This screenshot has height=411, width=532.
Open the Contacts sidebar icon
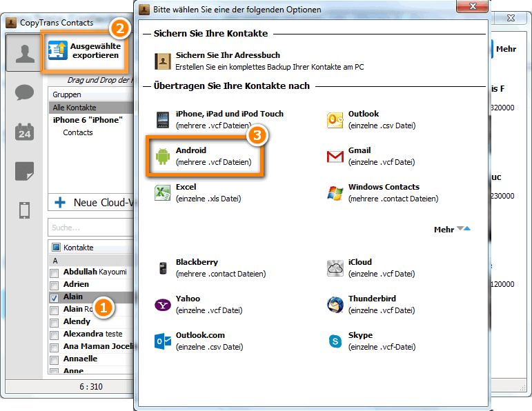click(25, 54)
